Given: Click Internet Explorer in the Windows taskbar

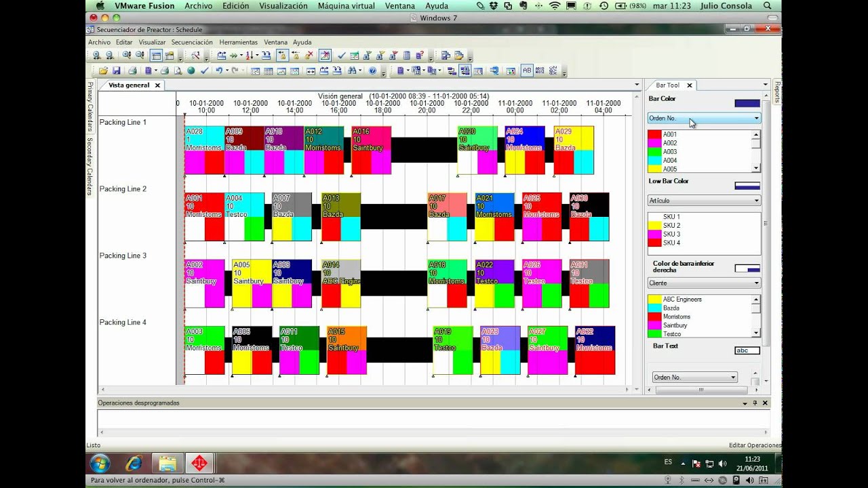Looking at the screenshot, I should pos(134,464).
